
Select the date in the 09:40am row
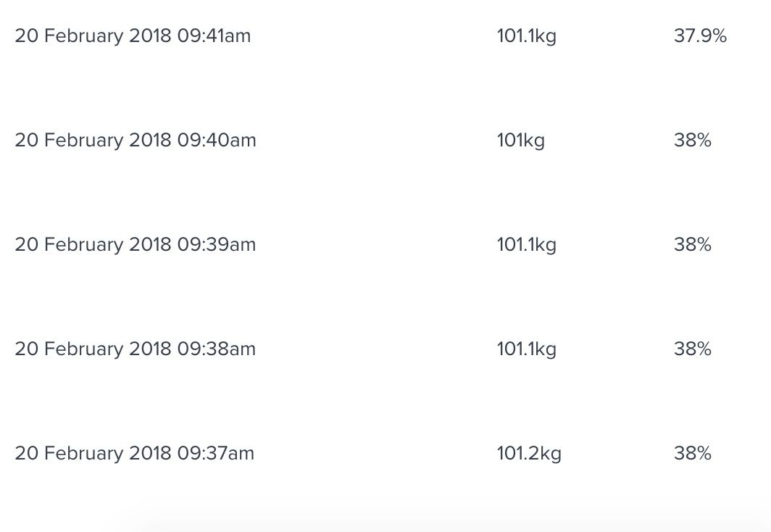[x=93, y=141]
